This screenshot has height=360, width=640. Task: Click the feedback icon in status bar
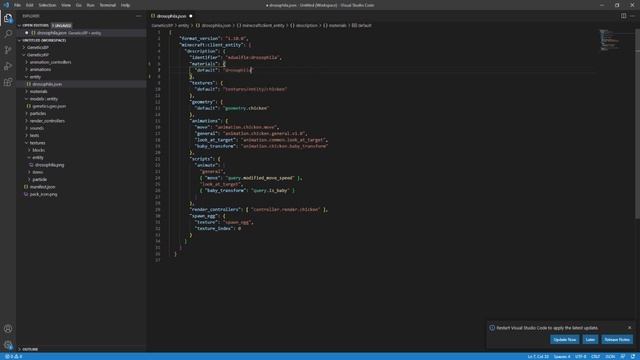click(623, 356)
